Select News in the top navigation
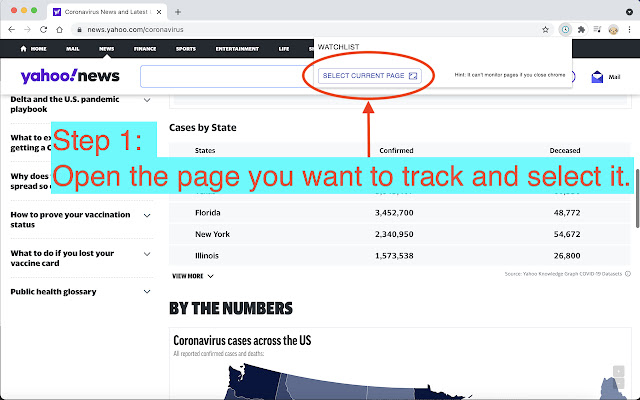 107,49
